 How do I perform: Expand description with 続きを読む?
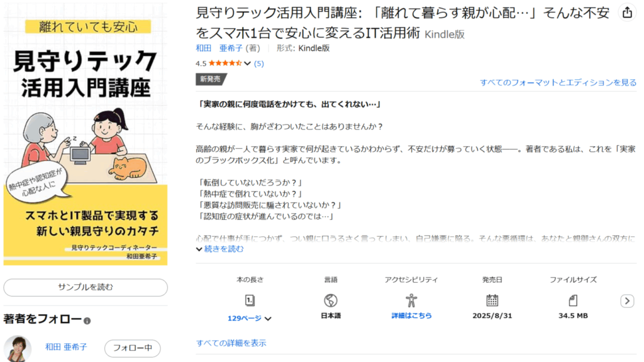click(220, 249)
